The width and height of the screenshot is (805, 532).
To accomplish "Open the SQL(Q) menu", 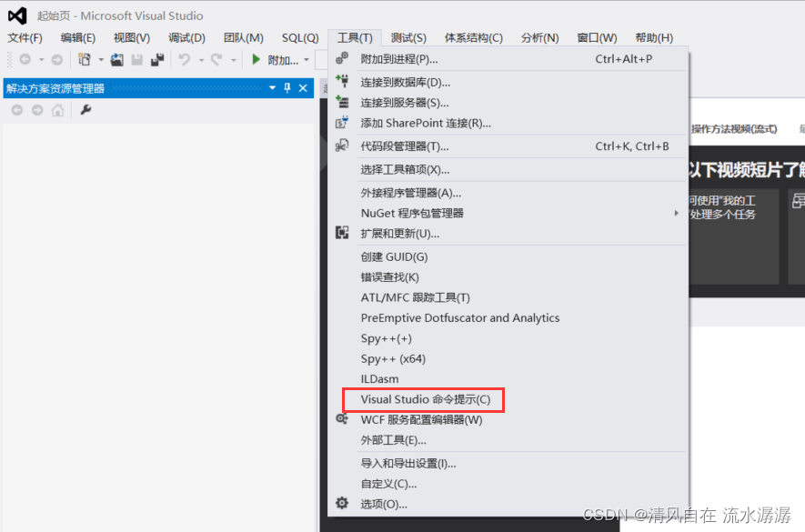I will (x=300, y=38).
